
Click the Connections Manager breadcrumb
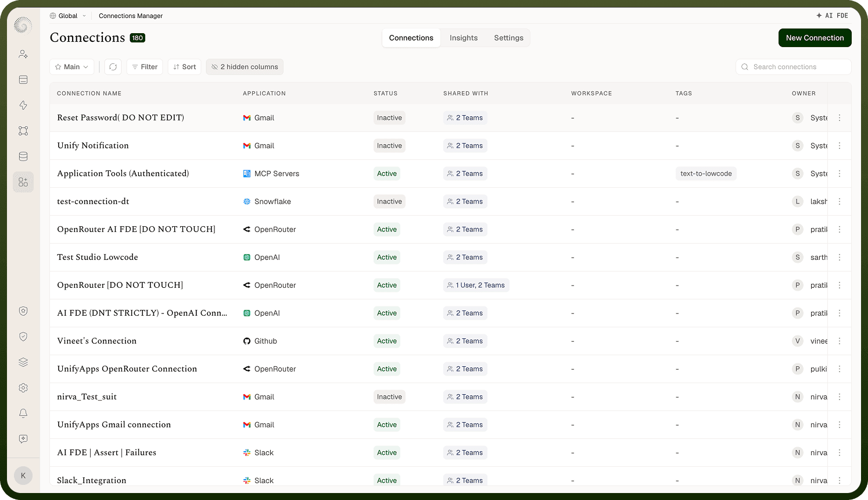pyautogui.click(x=131, y=16)
